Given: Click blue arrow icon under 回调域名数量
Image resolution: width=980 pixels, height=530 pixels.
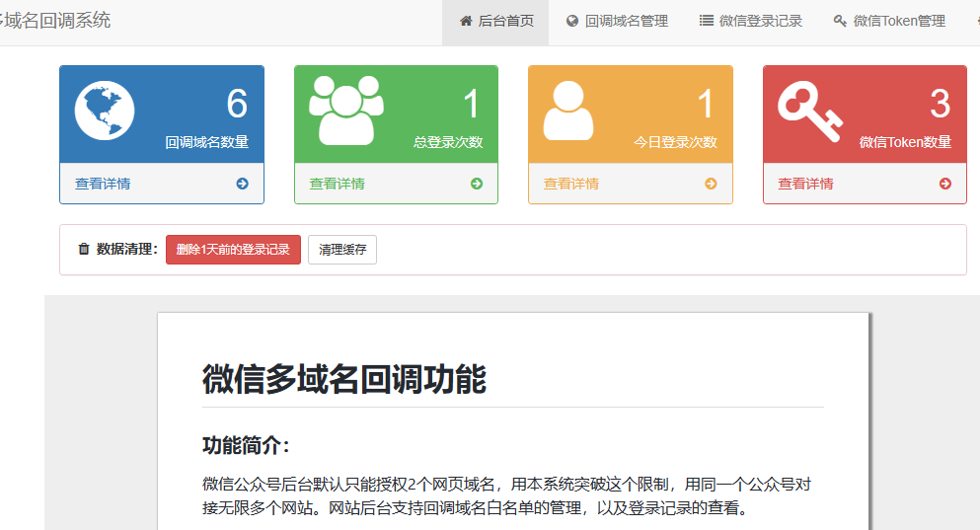Looking at the screenshot, I should [242, 184].
